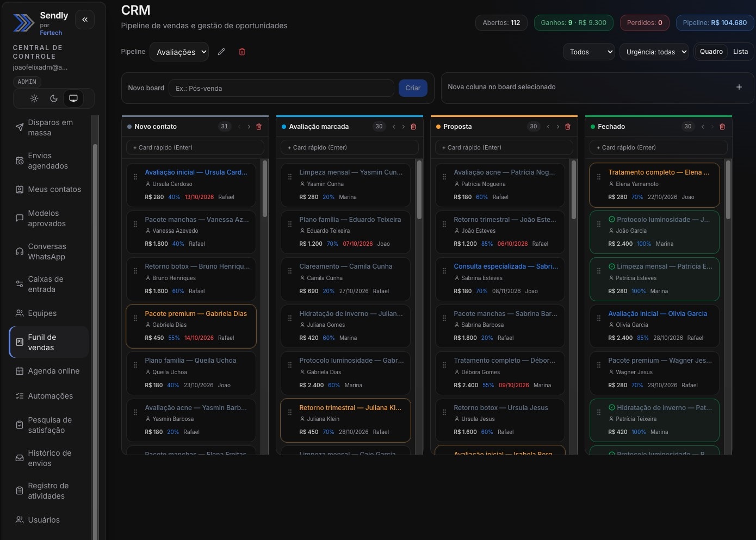Focus the Novo board name field
The image size is (756, 540).
[x=281, y=88]
